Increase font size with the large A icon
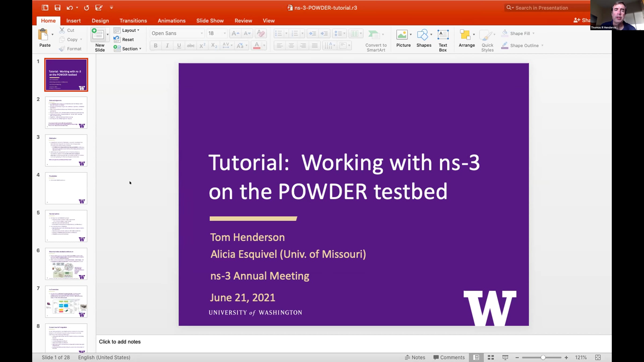 235,34
